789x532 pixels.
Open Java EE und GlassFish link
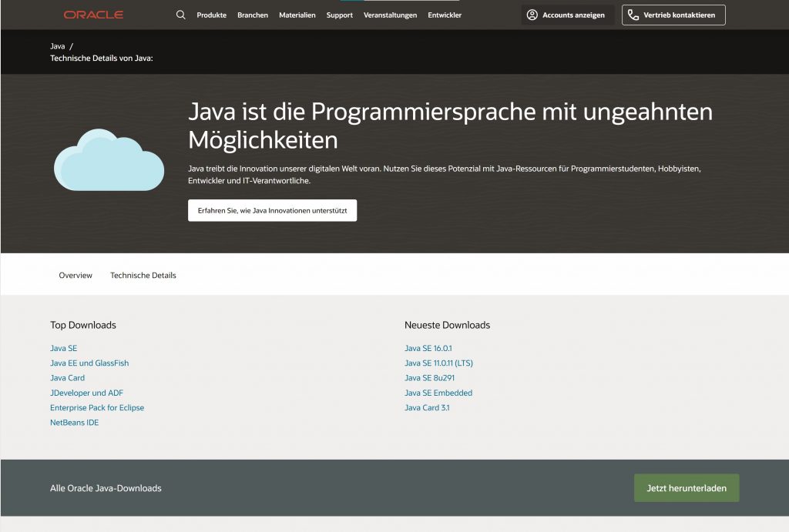89,363
